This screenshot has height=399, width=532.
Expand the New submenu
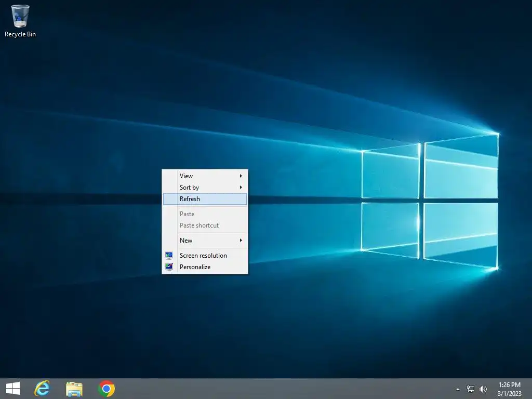[x=205, y=240]
